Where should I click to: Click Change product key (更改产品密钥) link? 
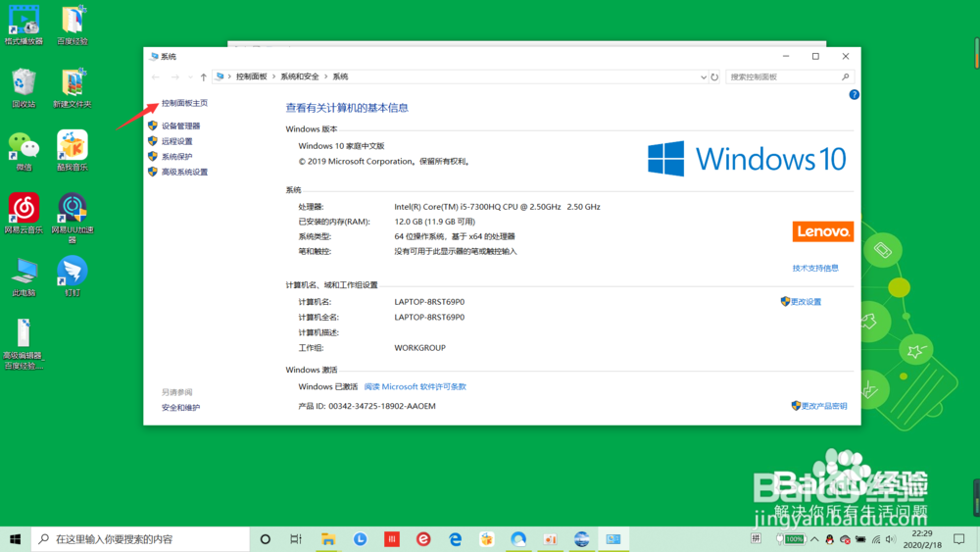pyautogui.click(x=824, y=406)
